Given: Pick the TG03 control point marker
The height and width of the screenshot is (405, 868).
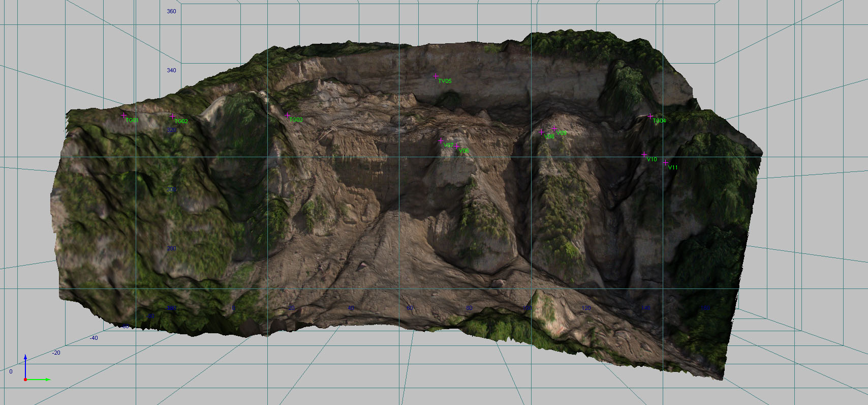Looking at the screenshot, I should 287,115.
